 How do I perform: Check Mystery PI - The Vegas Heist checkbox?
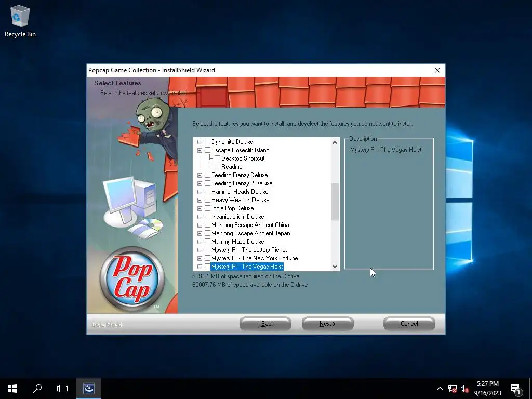coord(208,267)
